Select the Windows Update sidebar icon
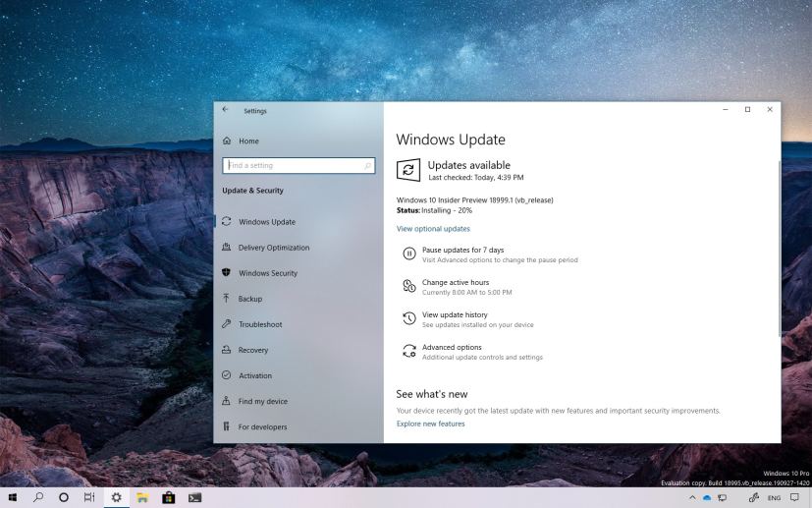 (226, 221)
